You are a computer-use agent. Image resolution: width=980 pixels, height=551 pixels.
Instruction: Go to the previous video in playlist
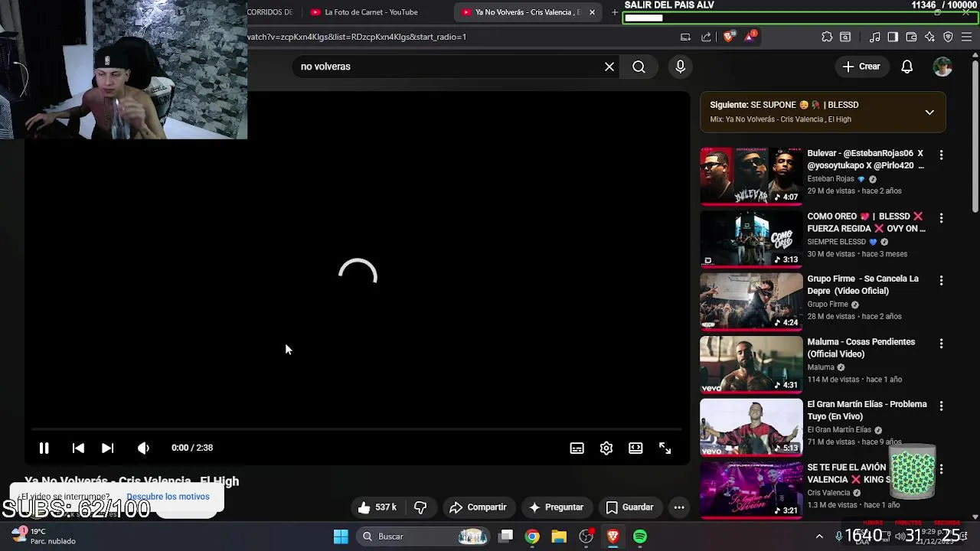pyautogui.click(x=78, y=448)
